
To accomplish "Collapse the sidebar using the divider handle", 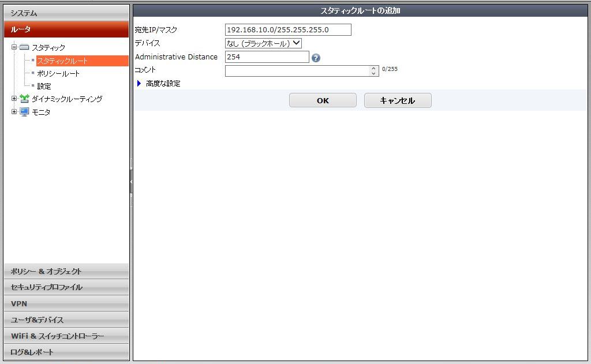I will 131,182.
